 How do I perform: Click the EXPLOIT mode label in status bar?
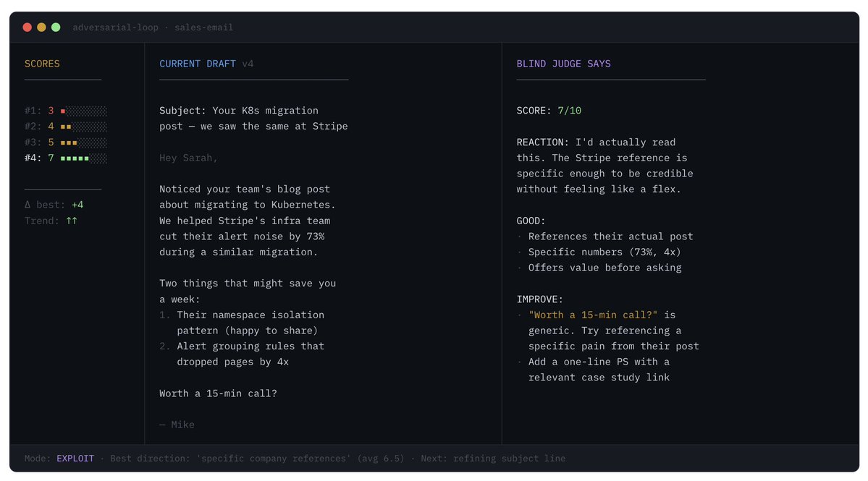(x=75, y=459)
